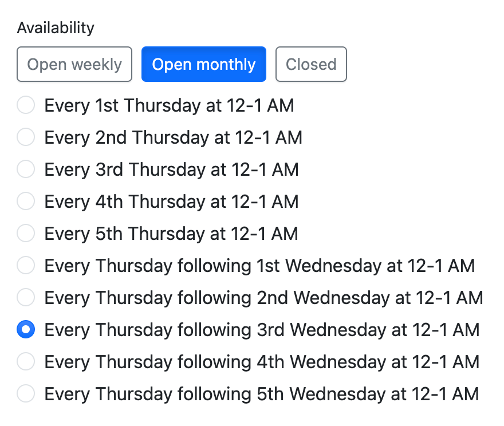Click the highlighted Open monthly tab

pyautogui.click(x=203, y=64)
